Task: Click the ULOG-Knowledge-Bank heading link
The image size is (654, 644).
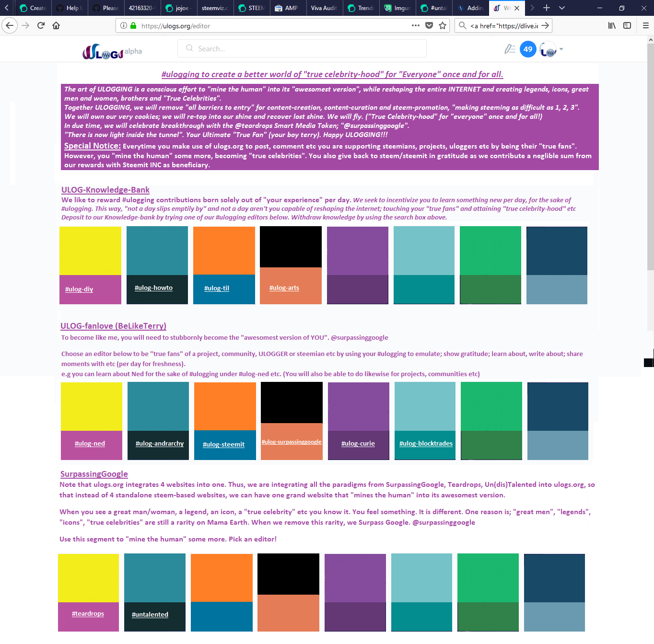Action: click(105, 190)
